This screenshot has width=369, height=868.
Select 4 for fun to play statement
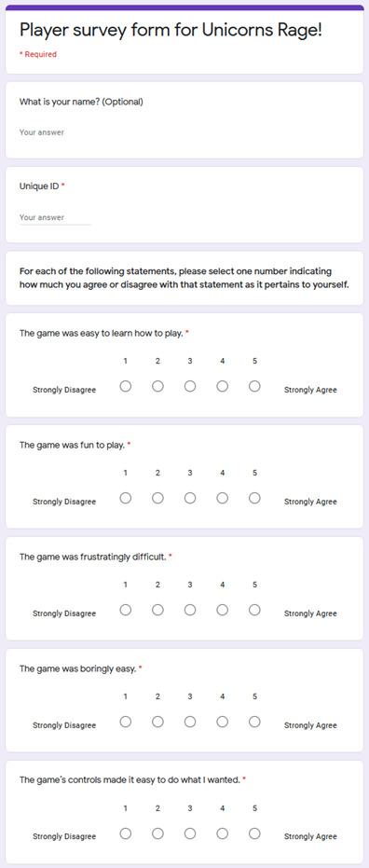click(x=223, y=498)
